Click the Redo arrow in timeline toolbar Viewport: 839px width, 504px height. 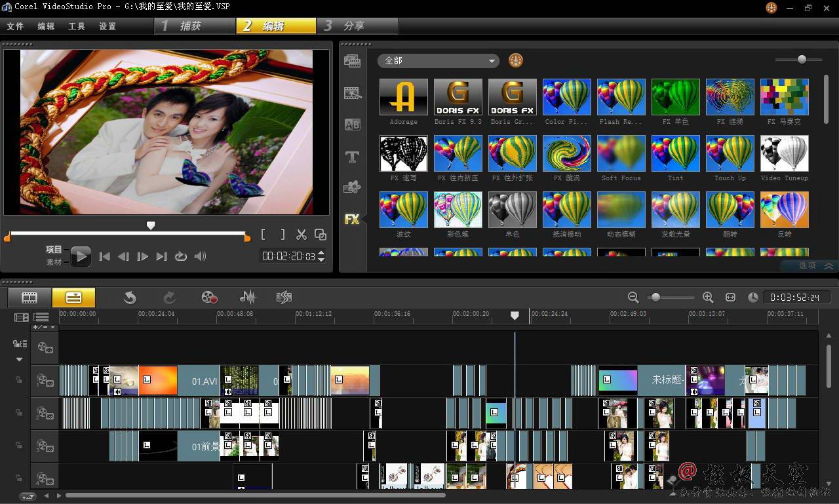click(x=170, y=298)
